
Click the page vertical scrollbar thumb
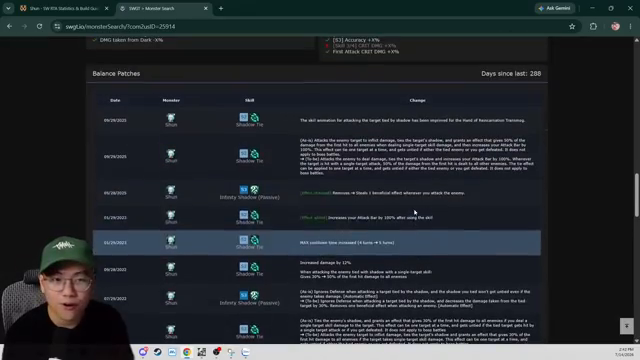[x=636, y=196]
